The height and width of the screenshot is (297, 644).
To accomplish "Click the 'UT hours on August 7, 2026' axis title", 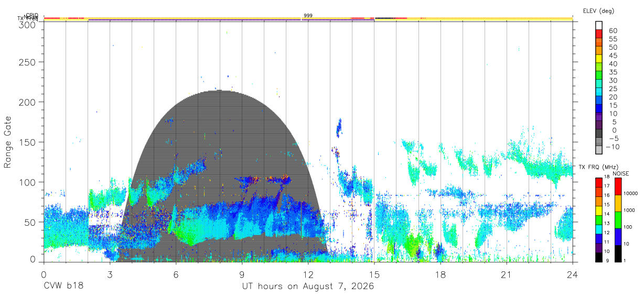I will (x=308, y=287).
